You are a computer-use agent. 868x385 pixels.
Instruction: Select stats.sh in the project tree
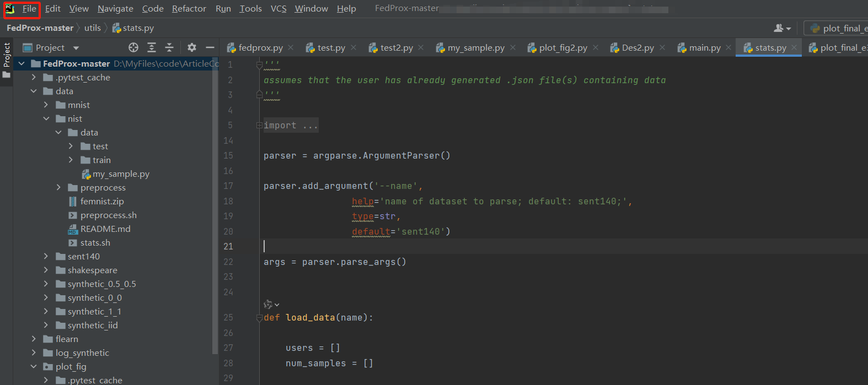(x=95, y=243)
